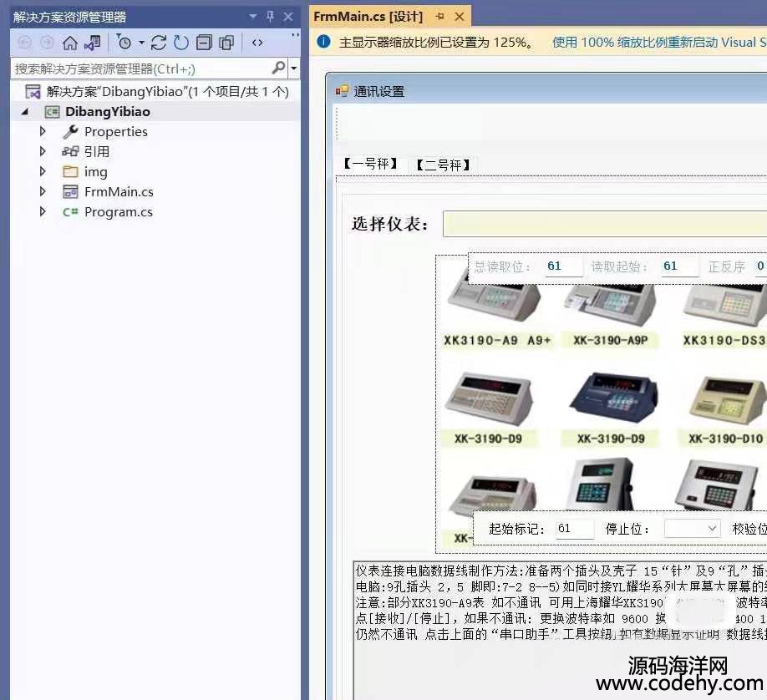Click the Back arrow in Solution Explorer toolbar
Image resolution: width=767 pixels, height=700 pixels.
[x=24, y=43]
